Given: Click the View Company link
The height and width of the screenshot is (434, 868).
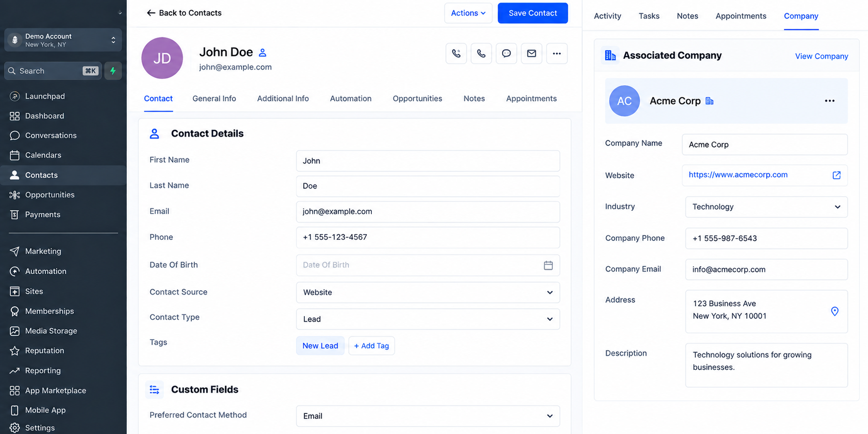Looking at the screenshot, I should [x=822, y=56].
